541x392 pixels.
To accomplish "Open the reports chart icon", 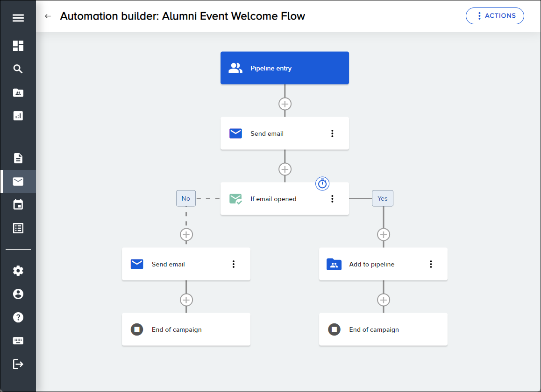I will (18, 116).
